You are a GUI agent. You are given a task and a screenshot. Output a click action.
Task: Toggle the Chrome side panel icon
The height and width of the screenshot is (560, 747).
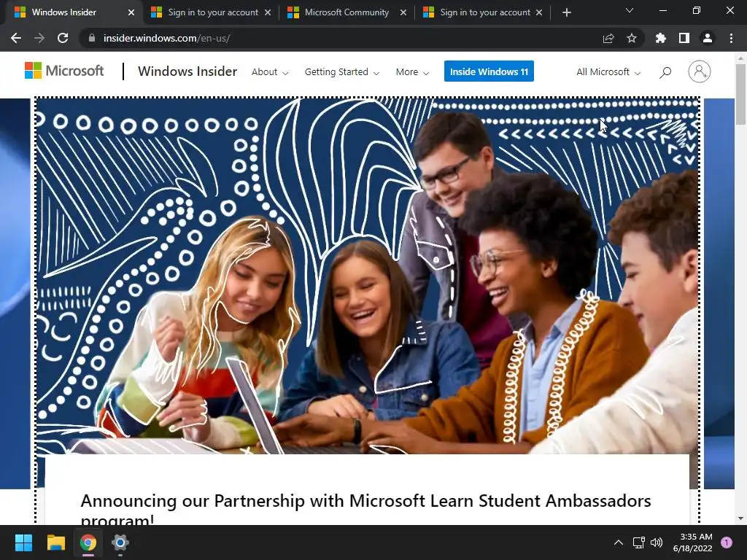pos(684,38)
